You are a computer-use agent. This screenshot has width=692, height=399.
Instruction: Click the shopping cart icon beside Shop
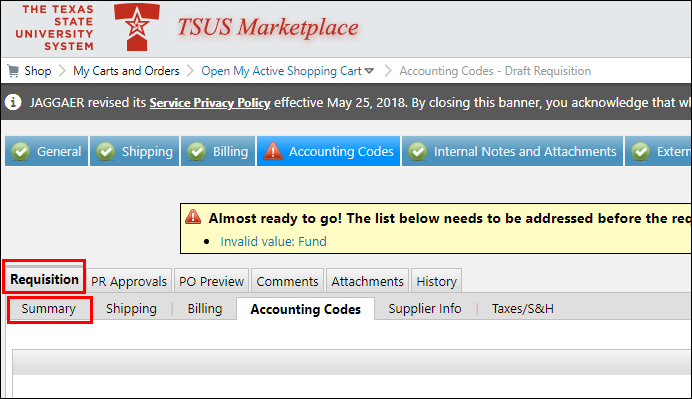(x=14, y=71)
